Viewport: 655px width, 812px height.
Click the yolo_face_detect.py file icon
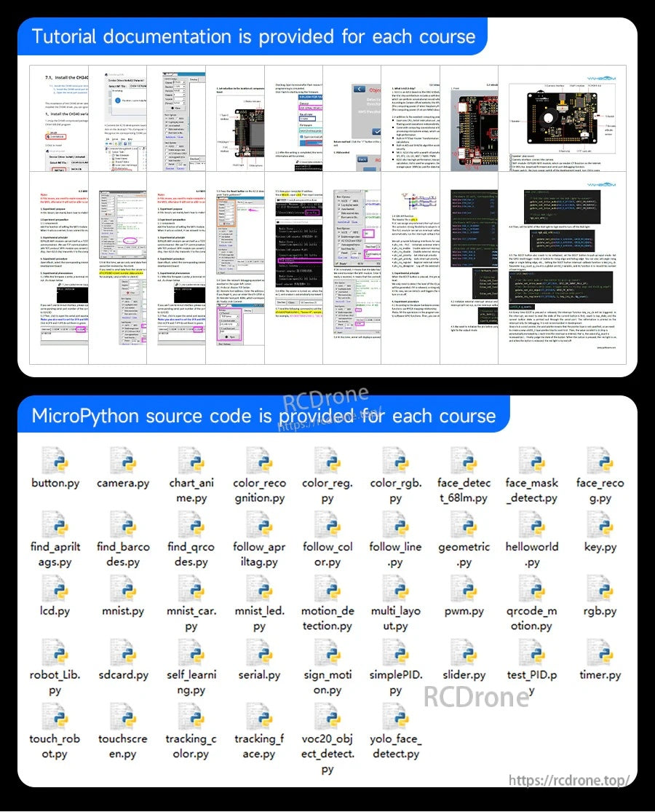(396, 716)
